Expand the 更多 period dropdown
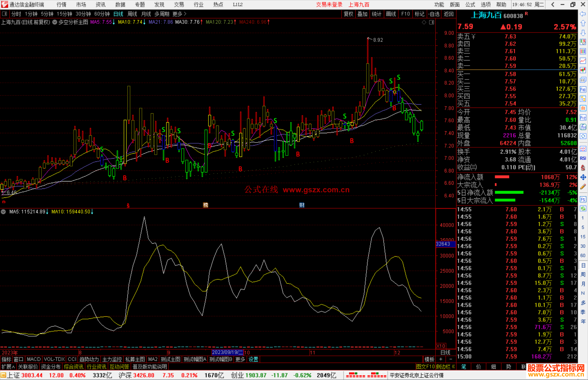588x380 pixels. [179, 14]
